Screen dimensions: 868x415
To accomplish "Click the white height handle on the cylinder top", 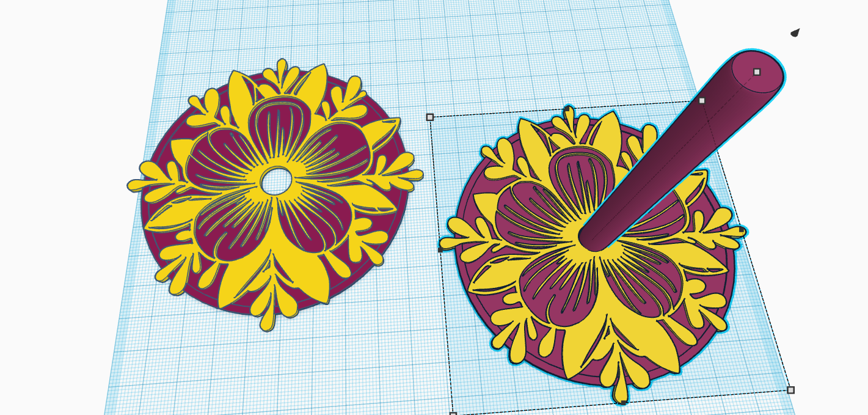I will [x=757, y=72].
